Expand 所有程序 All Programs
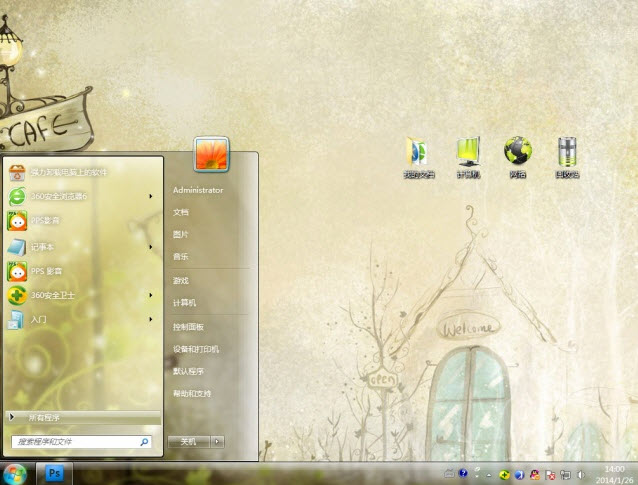Viewport: 638px width, 485px height. tap(83, 417)
